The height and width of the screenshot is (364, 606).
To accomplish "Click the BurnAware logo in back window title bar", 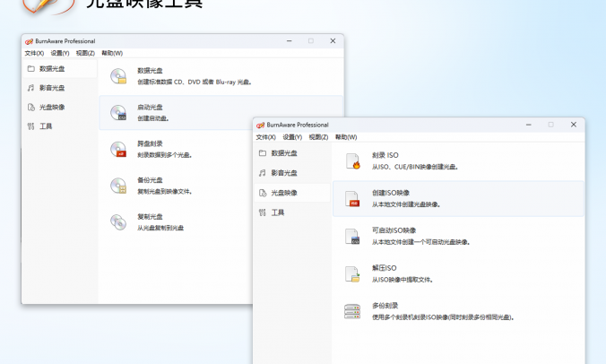I will 29,41.
